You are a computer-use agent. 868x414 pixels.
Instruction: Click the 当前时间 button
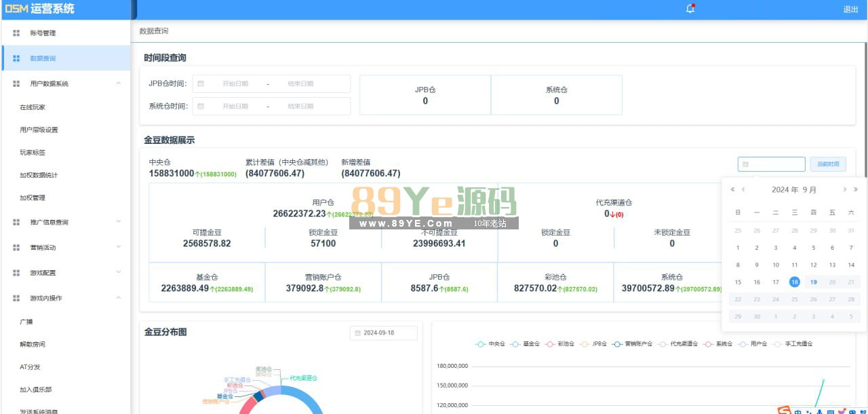(x=827, y=164)
